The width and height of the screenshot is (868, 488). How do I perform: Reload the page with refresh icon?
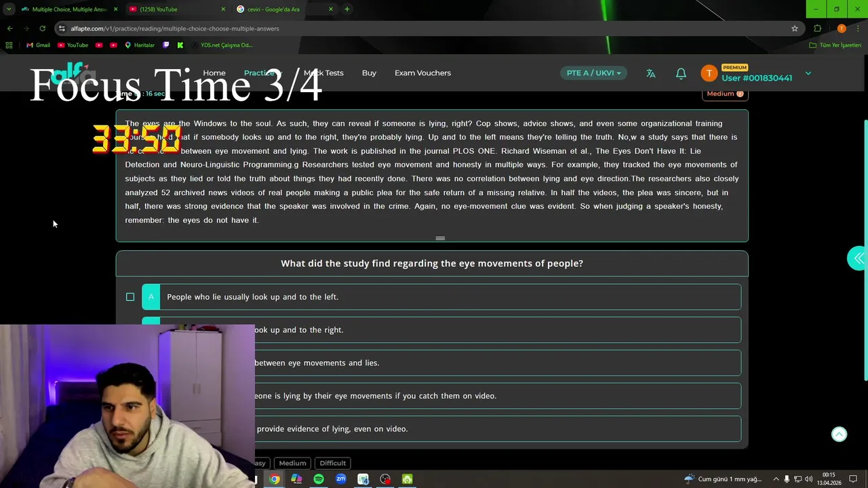42,28
